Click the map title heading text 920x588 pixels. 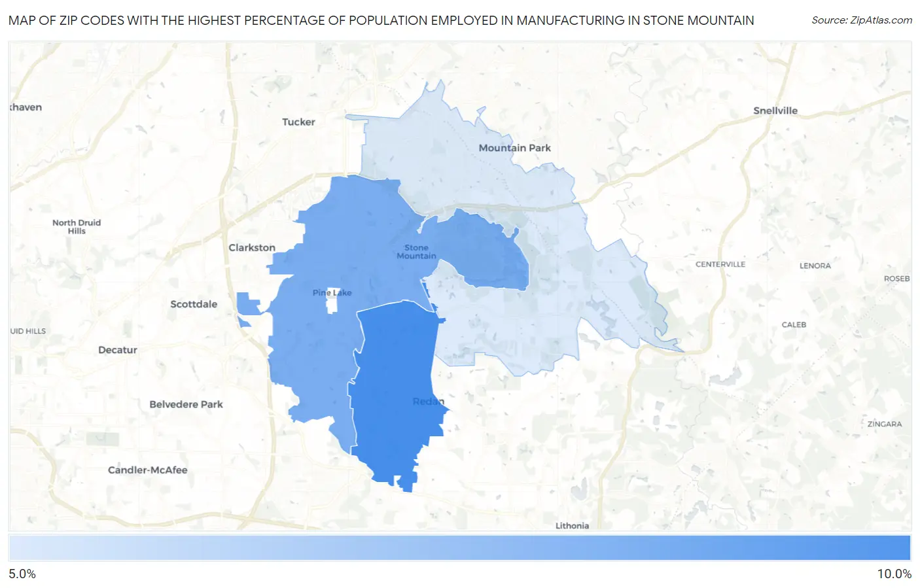(381, 20)
